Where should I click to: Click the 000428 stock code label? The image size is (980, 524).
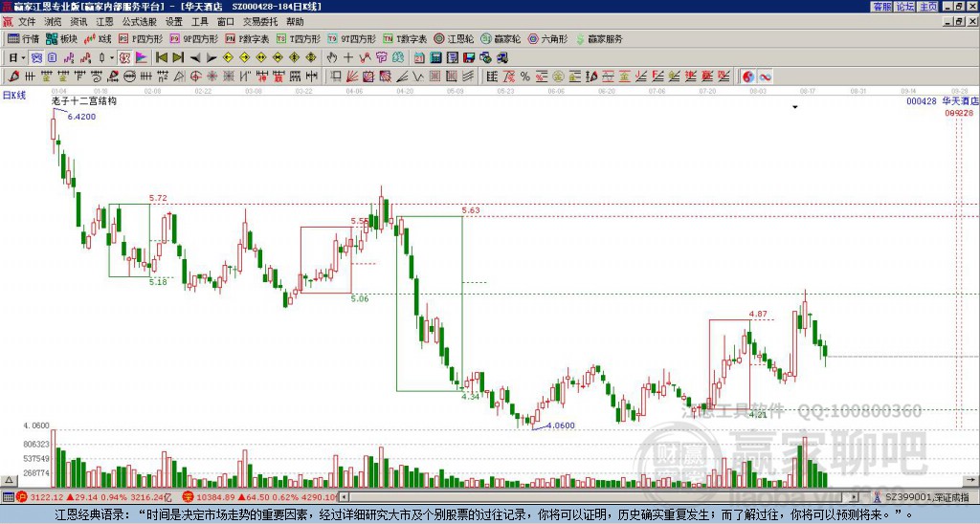(922, 101)
